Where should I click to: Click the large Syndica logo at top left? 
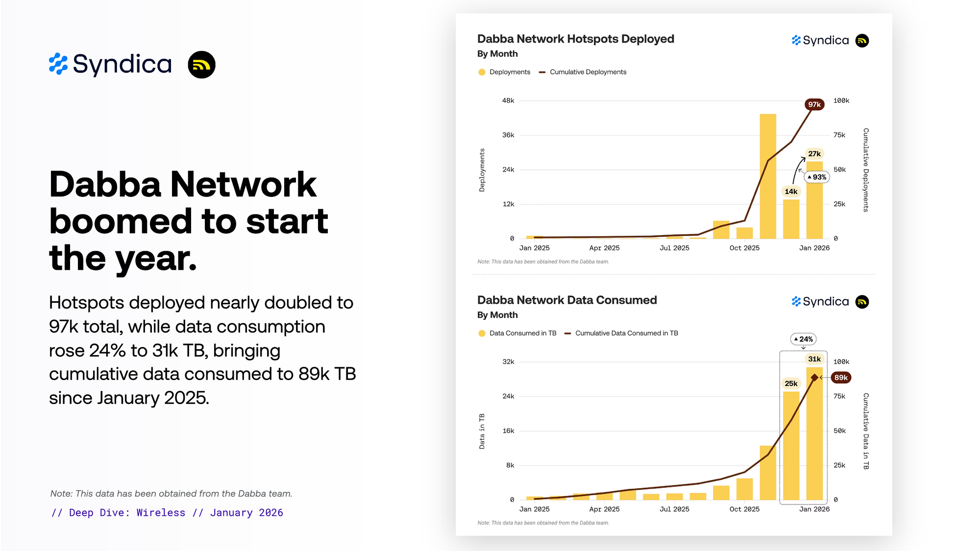[110, 64]
